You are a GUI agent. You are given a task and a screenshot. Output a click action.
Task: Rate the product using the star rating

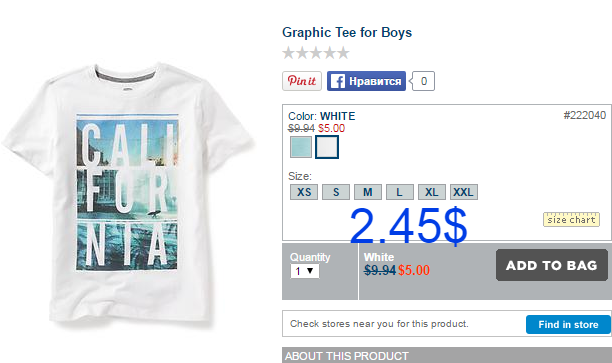[x=316, y=53]
